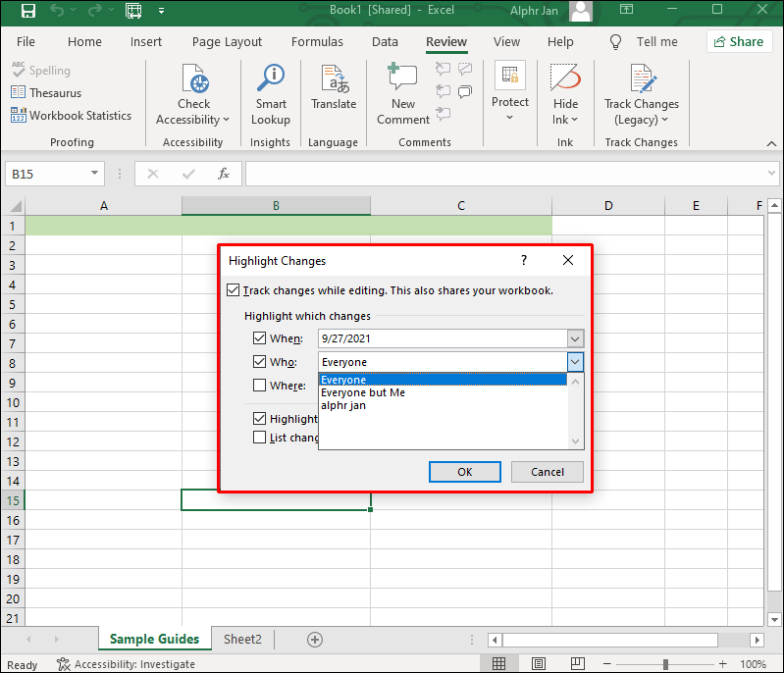
Task: Uncheck Track changes while editing checkbox
Action: tap(233, 290)
